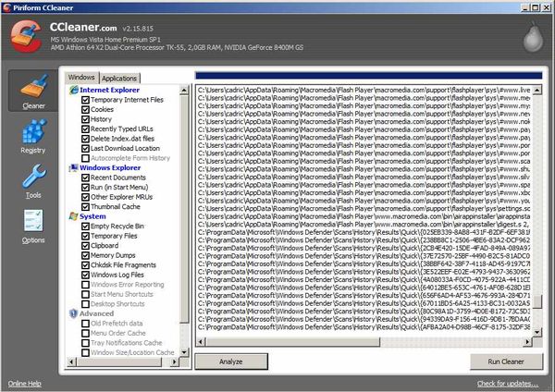Click the Internet Explorer category icon
The image size is (555, 392).
[73, 90]
